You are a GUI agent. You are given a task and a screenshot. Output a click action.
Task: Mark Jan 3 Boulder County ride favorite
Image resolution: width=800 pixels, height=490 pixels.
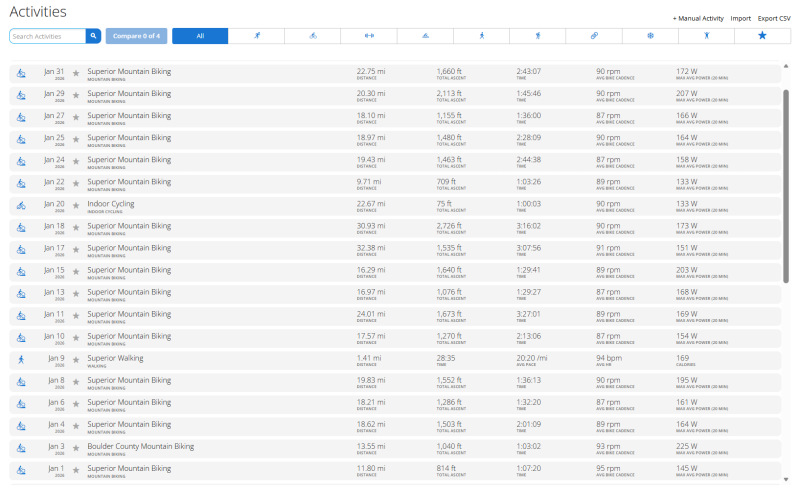point(76,447)
